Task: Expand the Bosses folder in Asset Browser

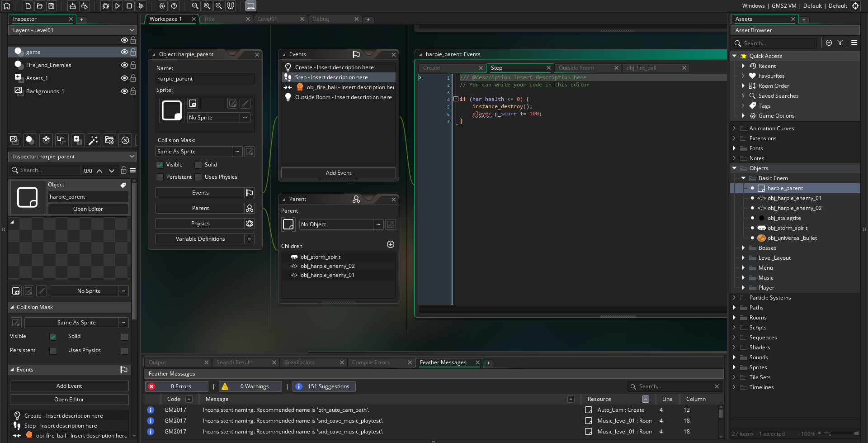Action: [743, 248]
